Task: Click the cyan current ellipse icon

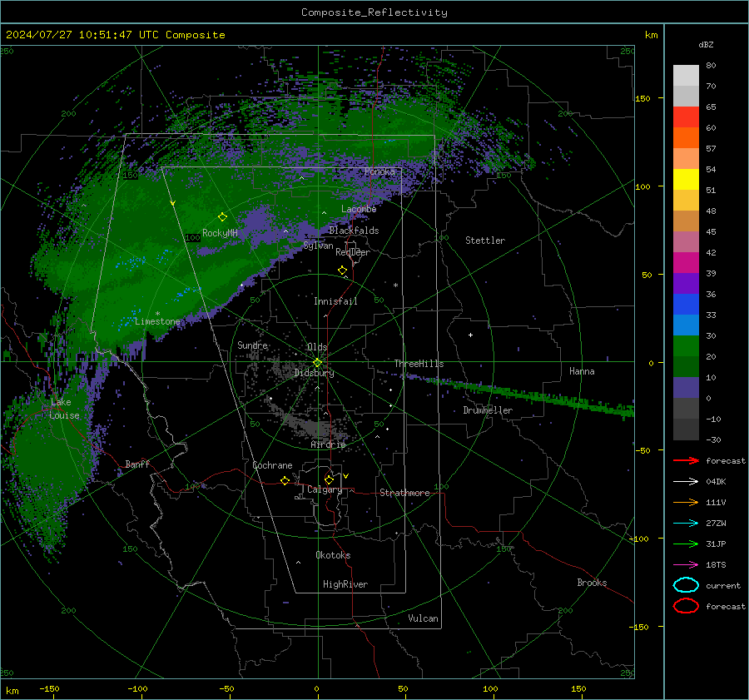Action: [686, 585]
